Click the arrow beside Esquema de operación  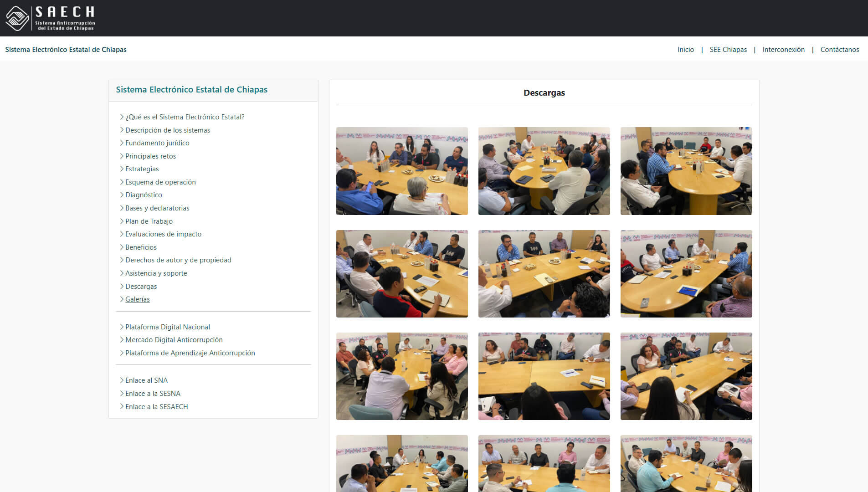point(122,182)
